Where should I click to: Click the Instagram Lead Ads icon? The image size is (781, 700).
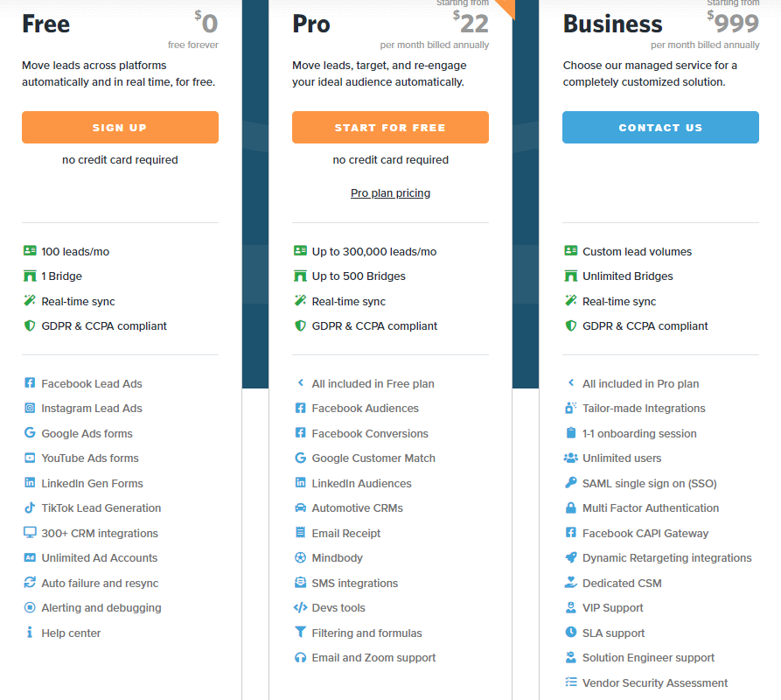pos(30,408)
